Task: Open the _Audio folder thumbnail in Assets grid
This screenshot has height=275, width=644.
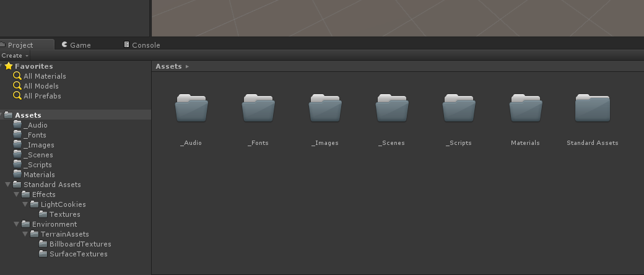Action: [191, 108]
